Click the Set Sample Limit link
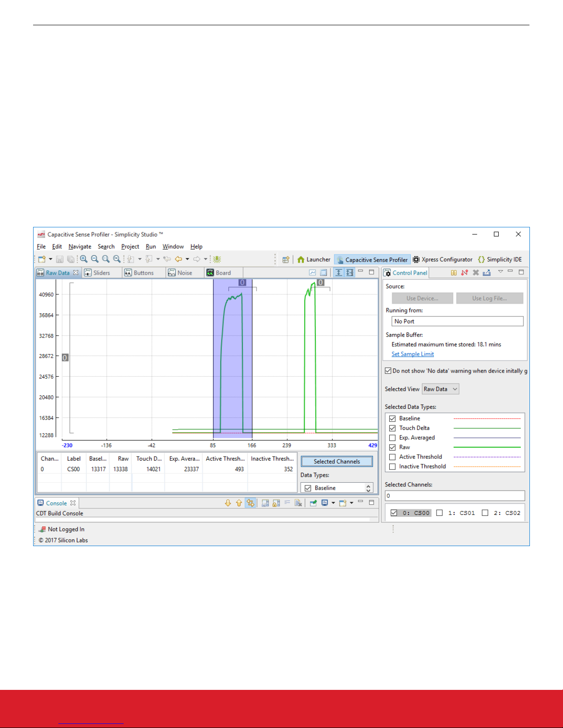Image resolution: width=563 pixels, height=728 pixels. pyautogui.click(x=413, y=354)
